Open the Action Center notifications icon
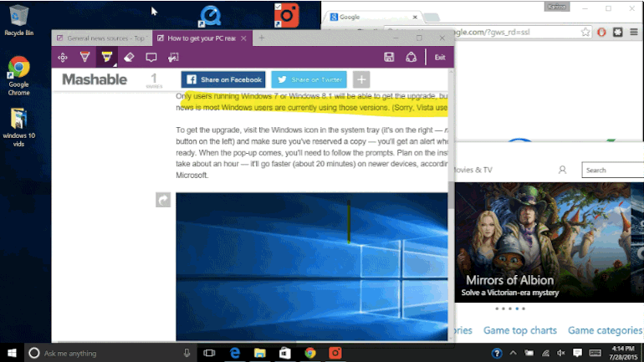 tap(577, 353)
